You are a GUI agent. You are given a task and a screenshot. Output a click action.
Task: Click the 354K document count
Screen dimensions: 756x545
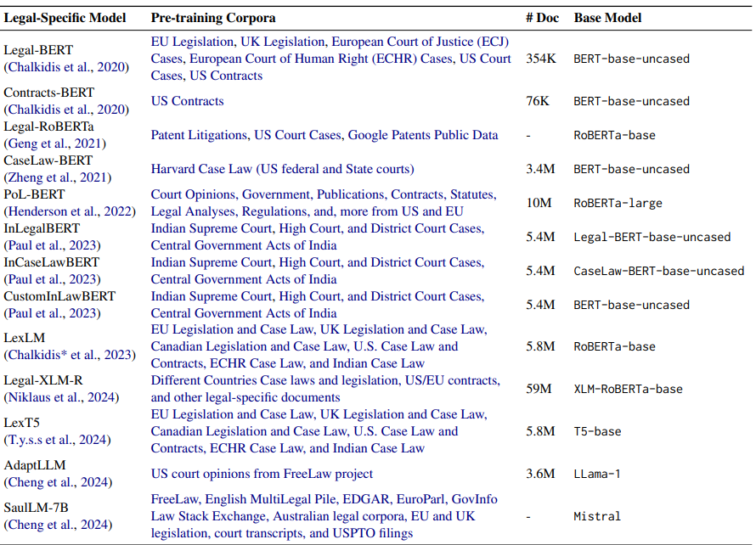click(x=541, y=59)
